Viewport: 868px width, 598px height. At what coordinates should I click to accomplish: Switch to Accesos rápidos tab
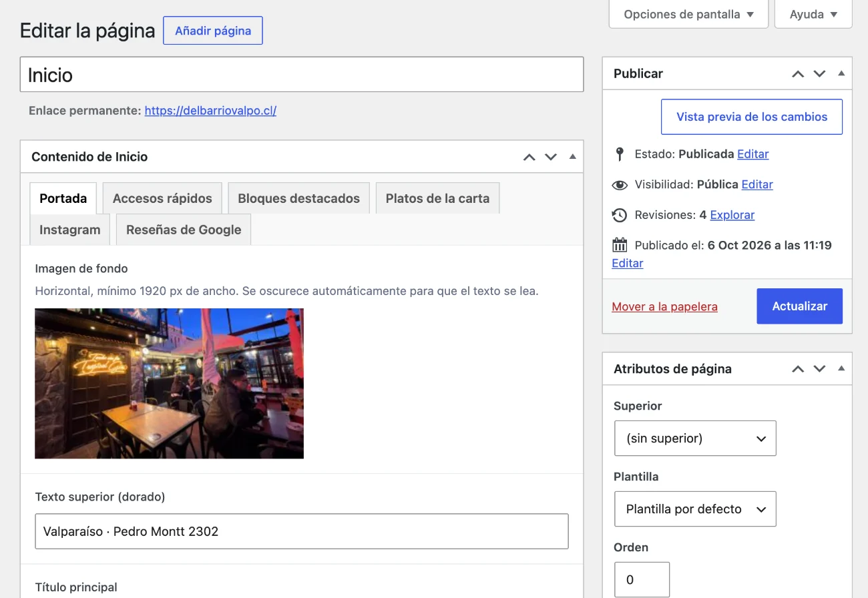[x=162, y=198]
